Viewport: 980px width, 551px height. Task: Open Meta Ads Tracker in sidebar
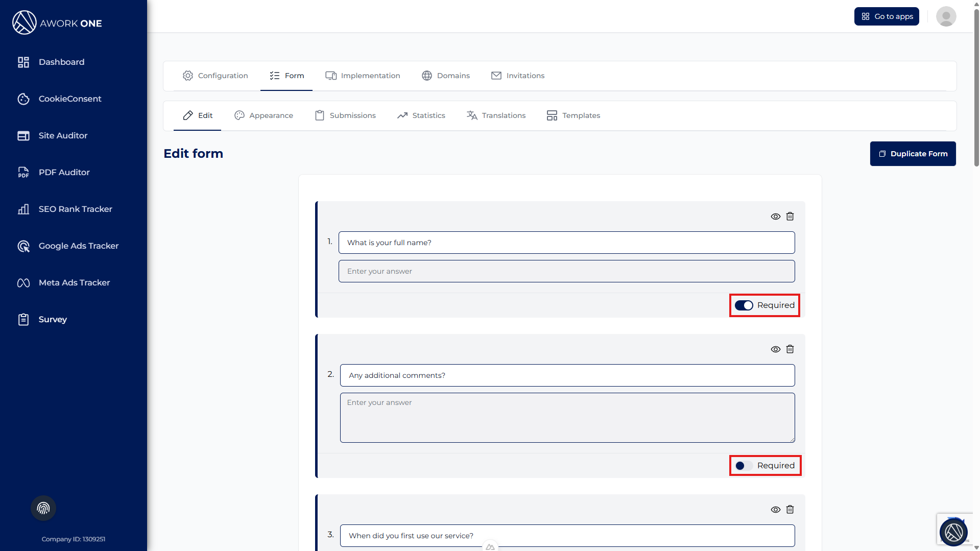point(74,282)
